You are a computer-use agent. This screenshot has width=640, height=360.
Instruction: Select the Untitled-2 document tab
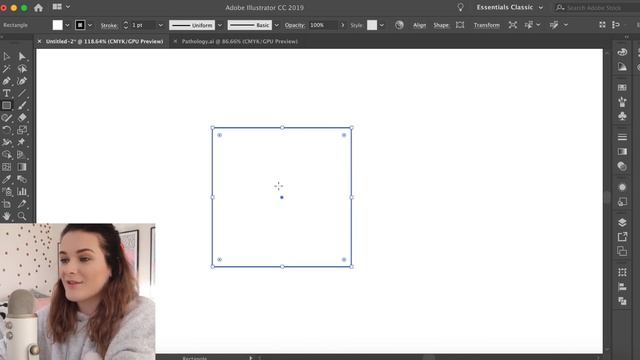pos(104,41)
